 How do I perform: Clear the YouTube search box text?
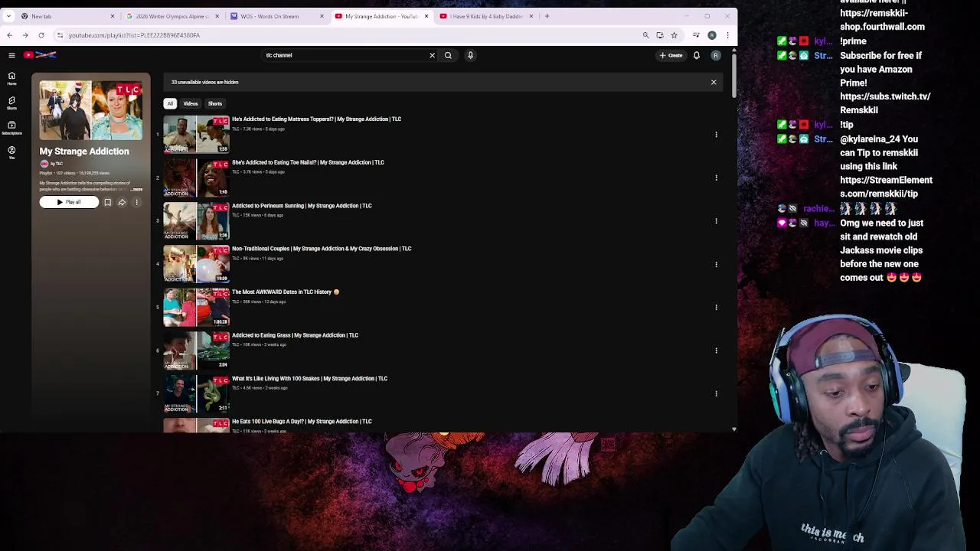tap(432, 55)
